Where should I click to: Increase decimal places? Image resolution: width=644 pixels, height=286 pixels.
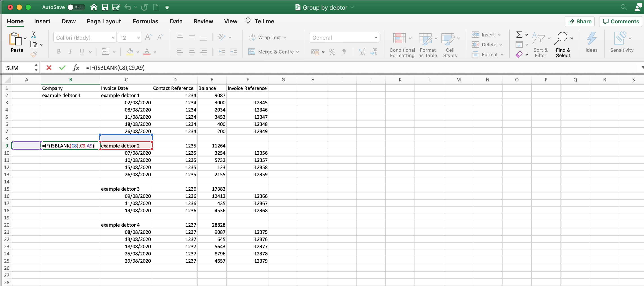[x=362, y=51]
